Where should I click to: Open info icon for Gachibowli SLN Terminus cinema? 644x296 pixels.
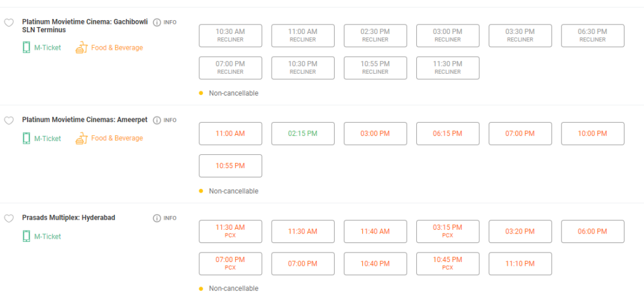pos(157,22)
